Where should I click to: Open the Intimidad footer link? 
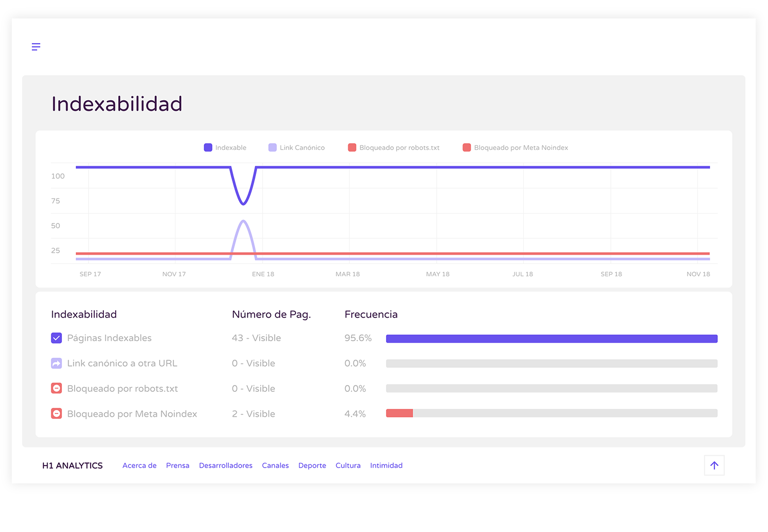386,465
